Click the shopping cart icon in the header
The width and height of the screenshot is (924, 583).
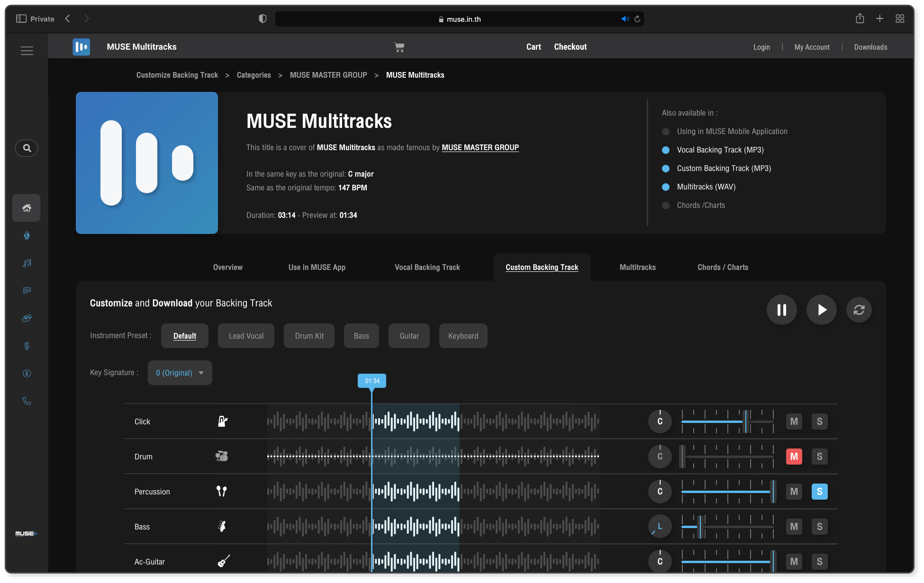[x=399, y=47]
